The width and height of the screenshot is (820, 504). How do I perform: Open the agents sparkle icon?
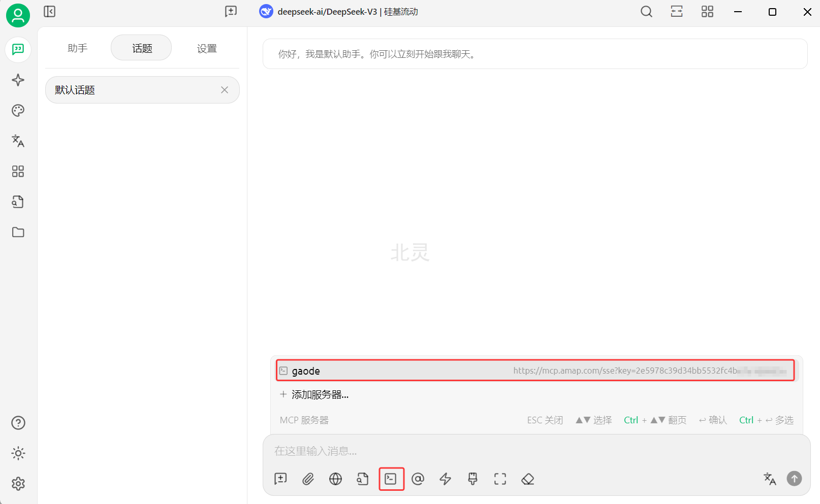point(18,80)
